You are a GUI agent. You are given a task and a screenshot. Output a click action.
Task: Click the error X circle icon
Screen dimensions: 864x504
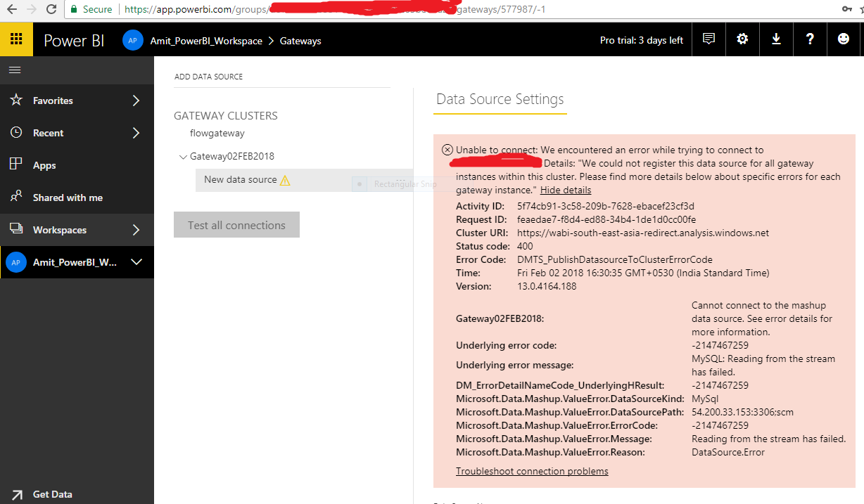pyautogui.click(x=447, y=150)
